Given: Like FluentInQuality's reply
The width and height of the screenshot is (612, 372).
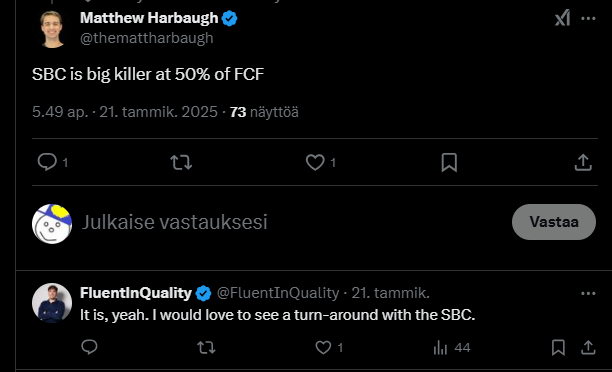Looking at the screenshot, I should (323, 347).
